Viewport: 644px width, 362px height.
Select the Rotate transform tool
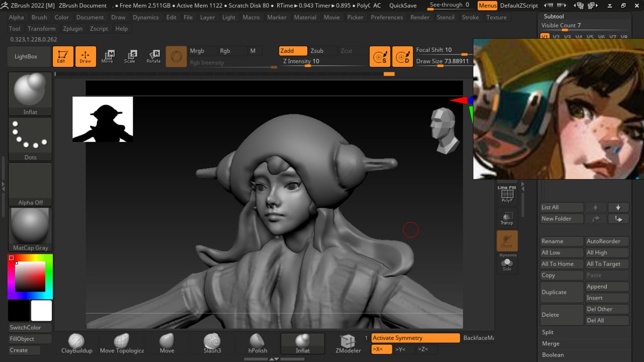(153, 56)
